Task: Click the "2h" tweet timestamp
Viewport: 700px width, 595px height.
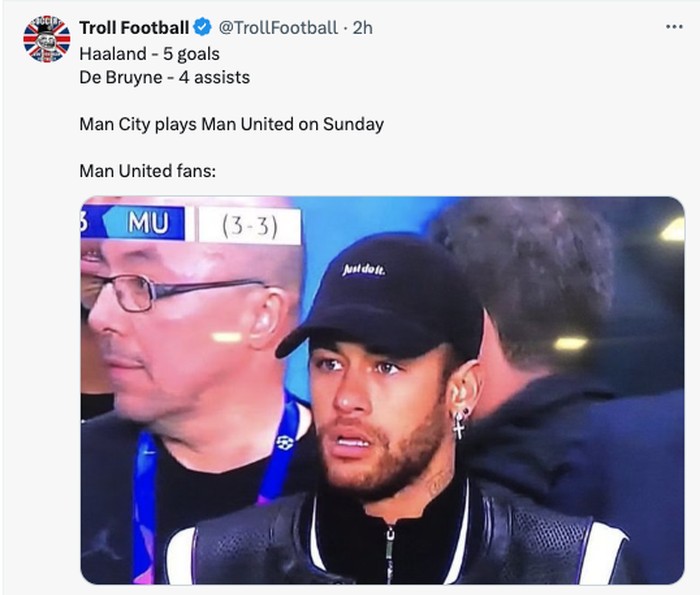Action: (x=363, y=28)
